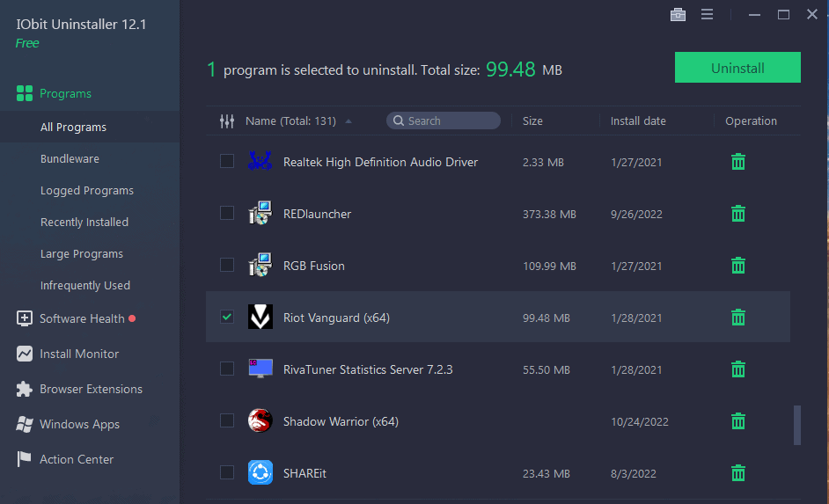Click the Shadow Warrior game icon

260,420
